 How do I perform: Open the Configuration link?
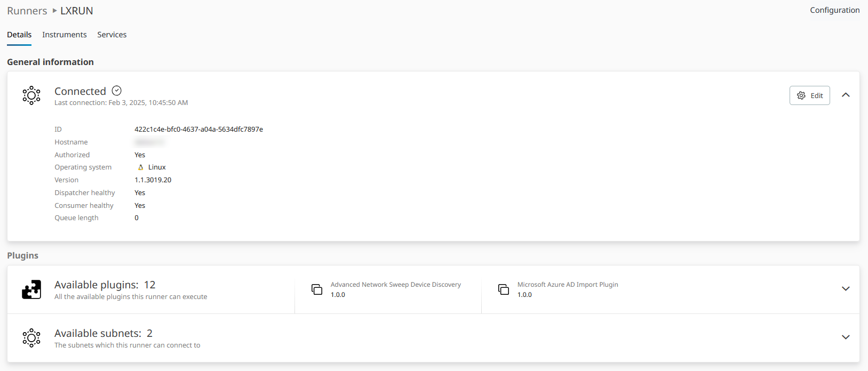834,10
